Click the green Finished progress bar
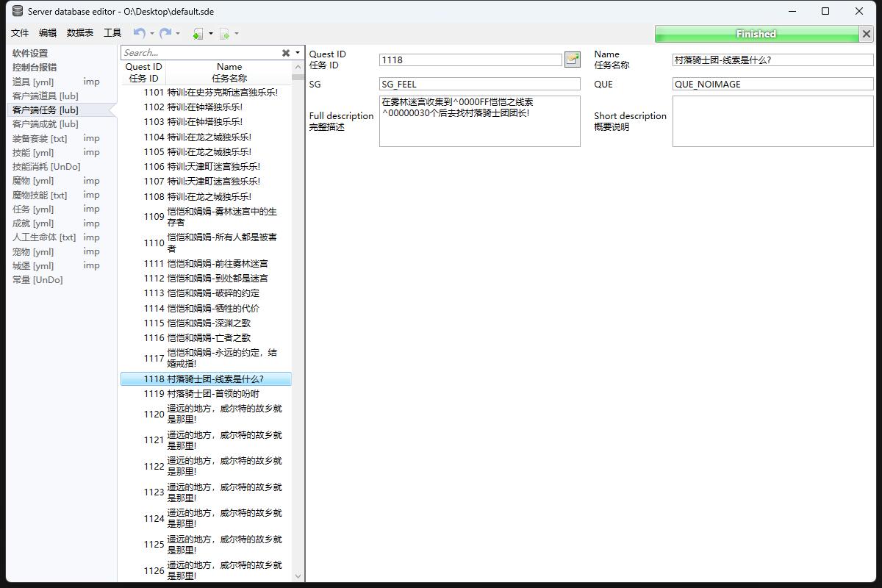Image resolution: width=882 pixels, height=588 pixels. click(x=756, y=34)
